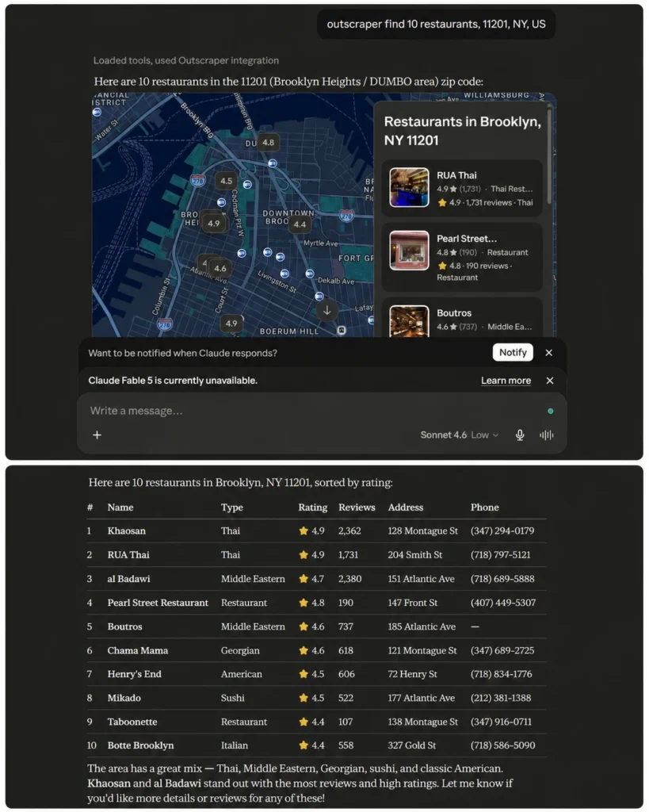Select the 4.8 rating map marker
Image resolution: width=649 pixels, height=812 pixels.
(268, 143)
